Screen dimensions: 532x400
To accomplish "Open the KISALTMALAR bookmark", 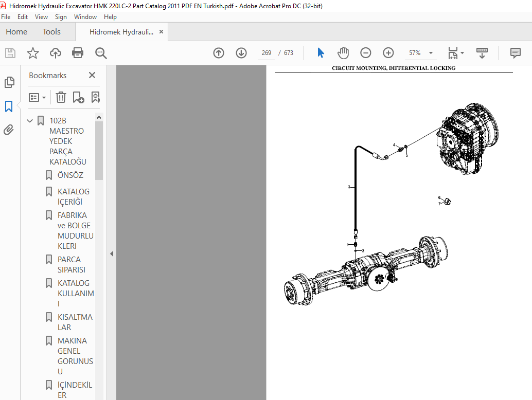I will (75, 322).
